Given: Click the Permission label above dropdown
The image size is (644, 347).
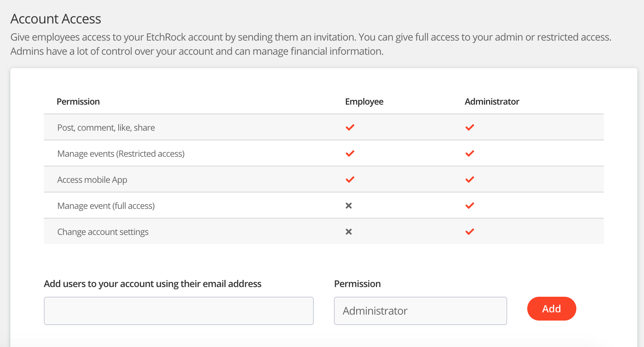Looking at the screenshot, I should [357, 284].
